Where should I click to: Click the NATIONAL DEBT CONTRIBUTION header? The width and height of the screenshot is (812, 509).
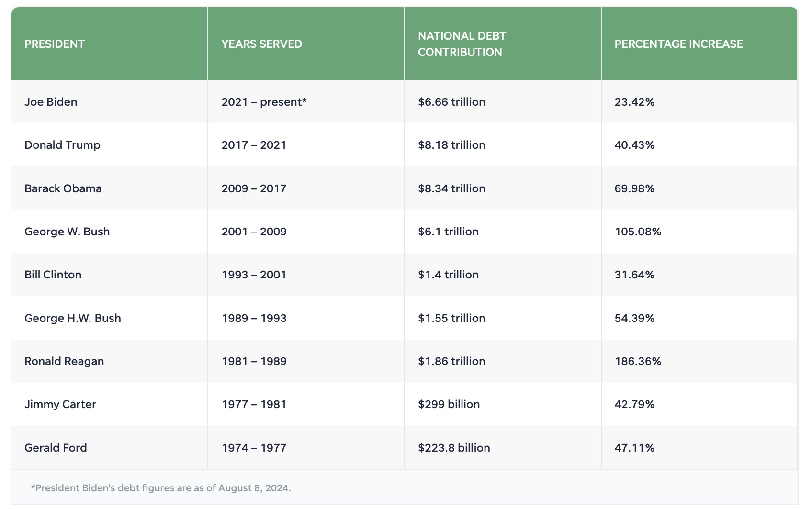coord(462,44)
